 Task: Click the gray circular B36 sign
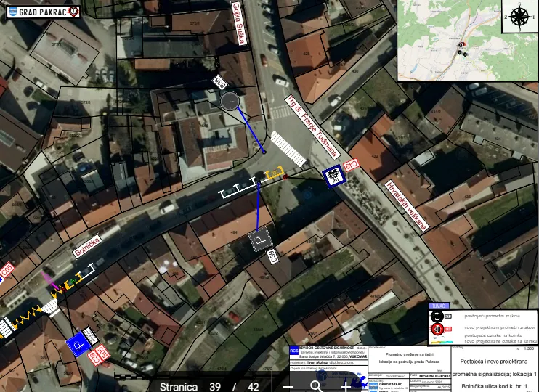(x=230, y=102)
